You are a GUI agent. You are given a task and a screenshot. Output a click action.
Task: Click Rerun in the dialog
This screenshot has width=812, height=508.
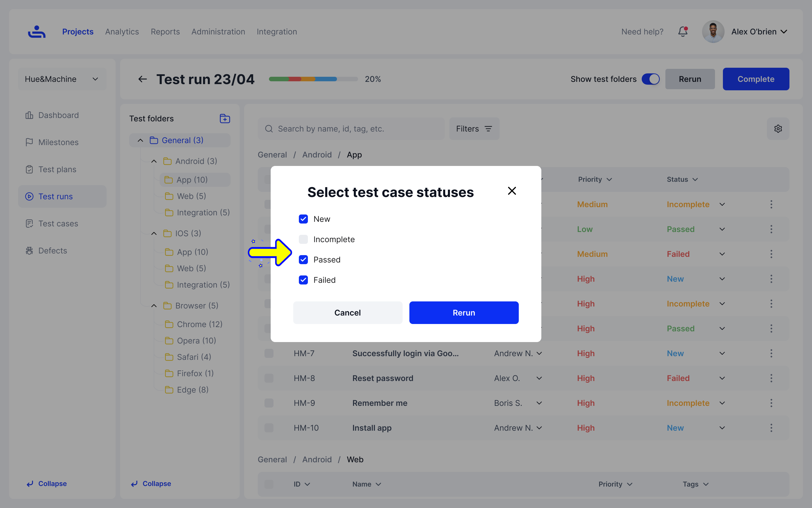click(464, 313)
